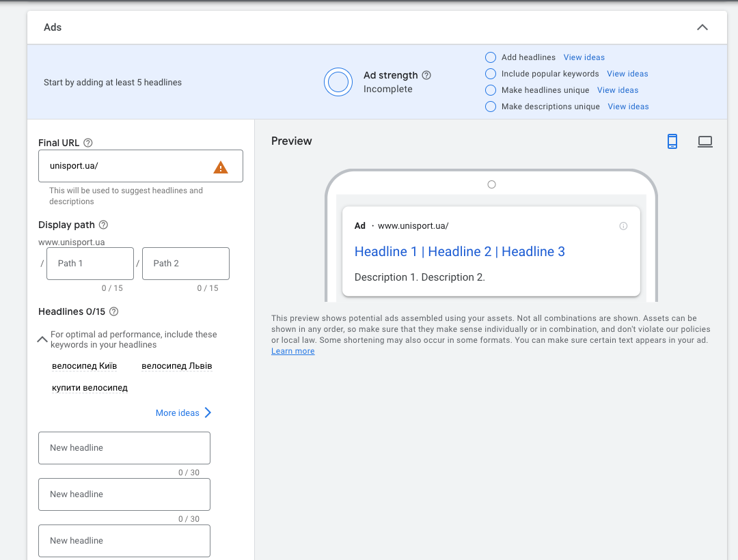Screen dimensions: 738x560
Task: Open View ideas for Add headlines
Action: (x=584, y=57)
